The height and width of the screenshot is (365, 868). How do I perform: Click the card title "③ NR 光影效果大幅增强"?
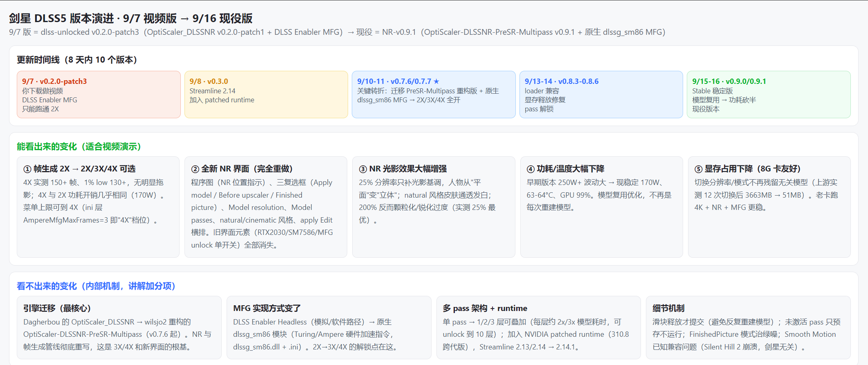pyautogui.click(x=403, y=169)
